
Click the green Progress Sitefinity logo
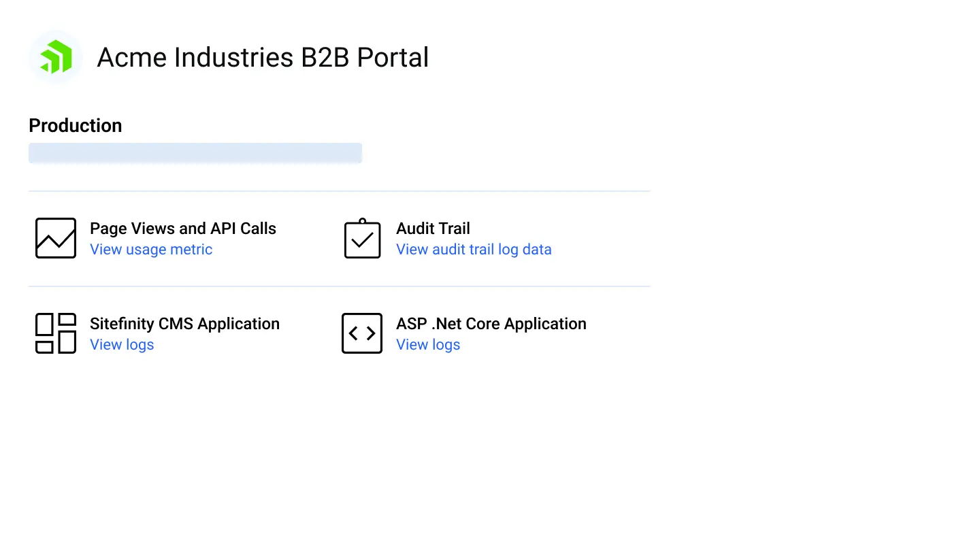click(x=55, y=57)
